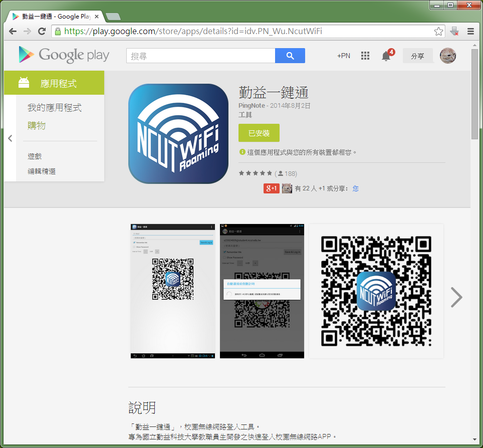The image size is (483, 448).
Task: Click the 說明 description heading
Action: pos(142,407)
